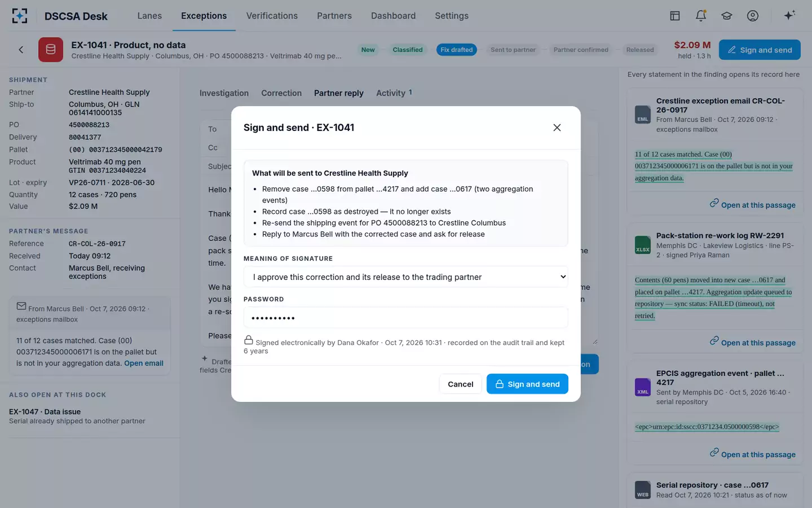Open the Dashboard menu
The height and width of the screenshot is (508, 812).
[393, 16]
